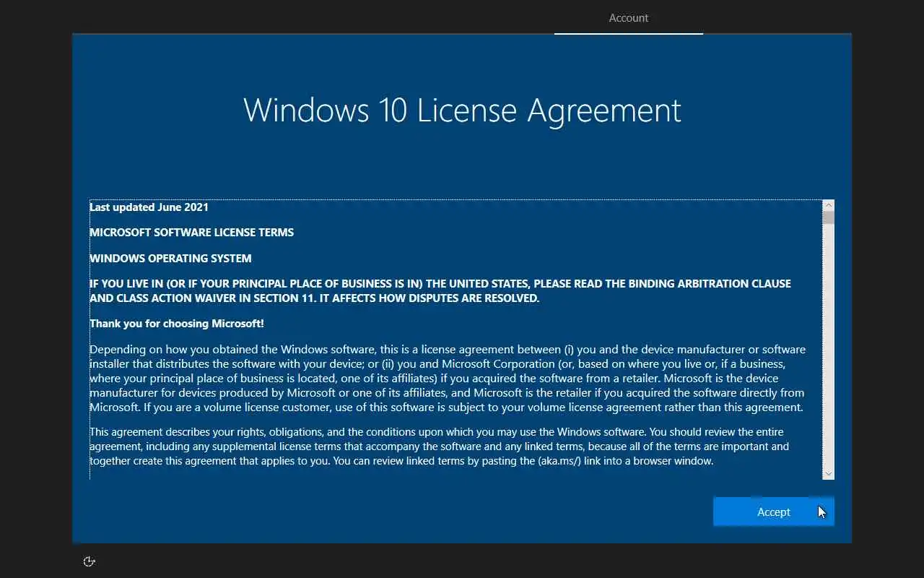Image resolution: width=924 pixels, height=578 pixels.
Task: Click the binding arbitration clause notice paragraph
Action: point(440,290)
